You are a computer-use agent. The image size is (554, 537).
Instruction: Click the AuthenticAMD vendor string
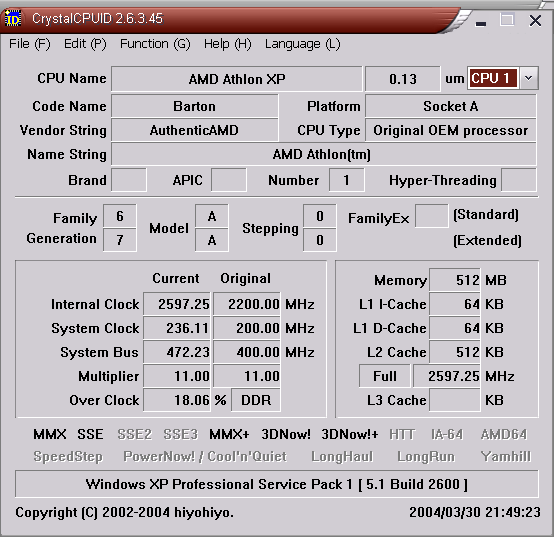click(195, 130)
